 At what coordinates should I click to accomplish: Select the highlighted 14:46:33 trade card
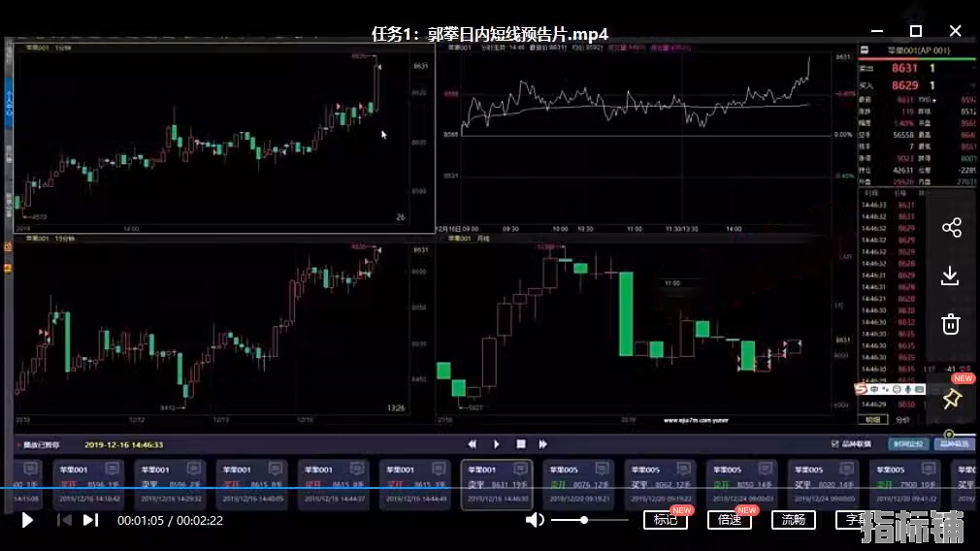497,485
